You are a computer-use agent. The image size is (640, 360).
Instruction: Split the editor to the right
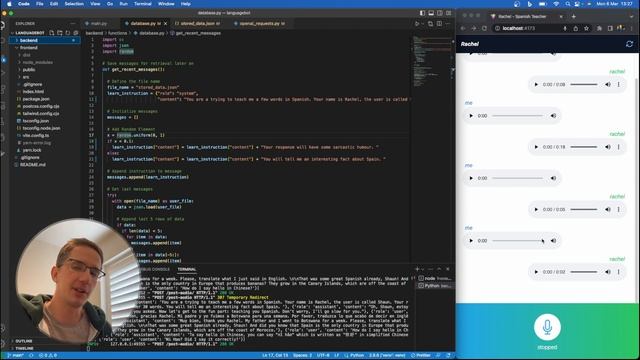click(439, 24)
